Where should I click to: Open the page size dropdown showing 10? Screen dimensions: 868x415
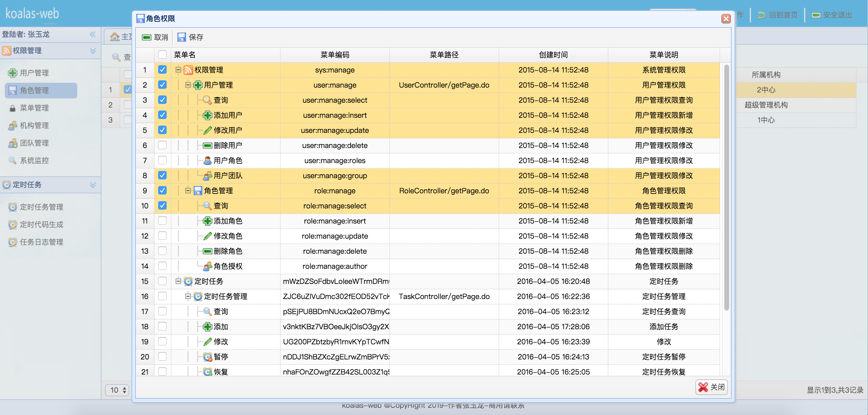click(117, 390)
